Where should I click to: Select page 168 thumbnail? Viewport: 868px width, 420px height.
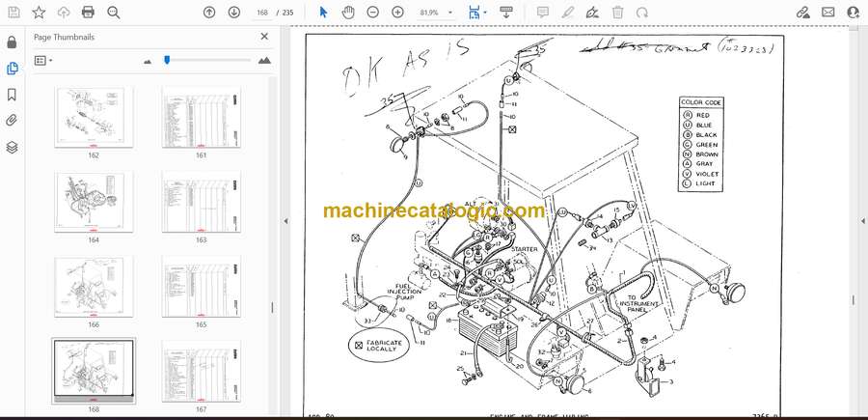coord(94,370)
